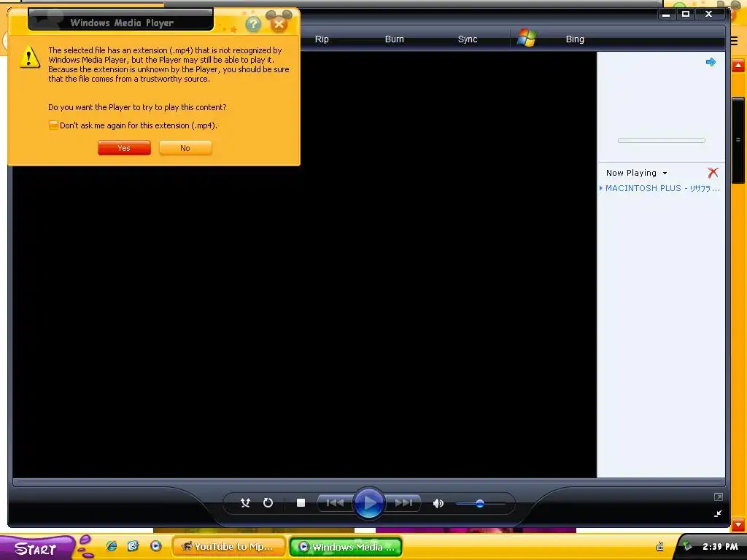Click the small system tray device icon
This screenshot has width=747, height=560.
(x=659, y=547)
